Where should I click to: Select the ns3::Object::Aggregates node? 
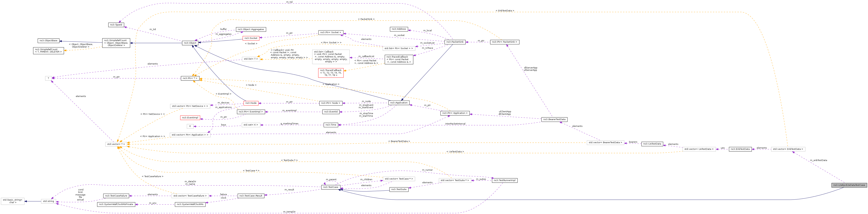pos(251,30)
